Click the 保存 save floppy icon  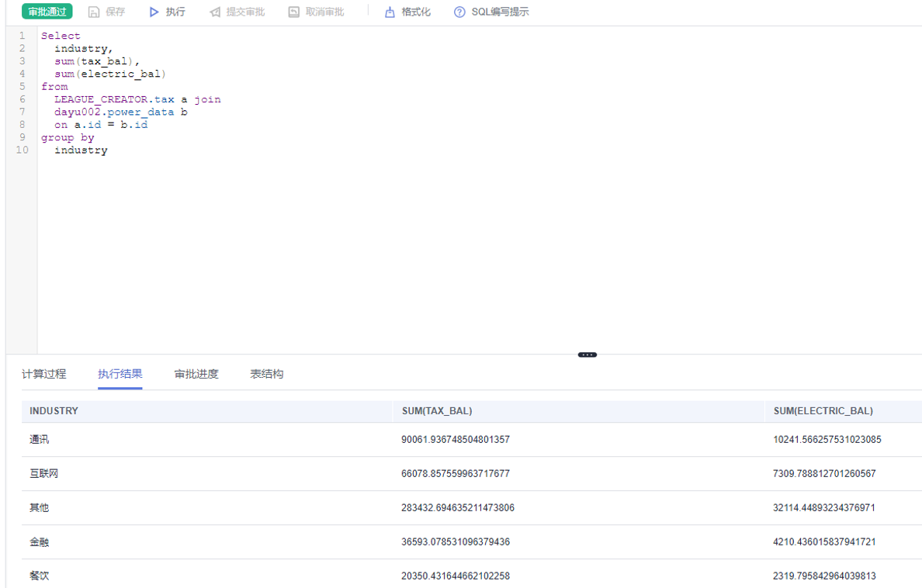coord(93,12)
